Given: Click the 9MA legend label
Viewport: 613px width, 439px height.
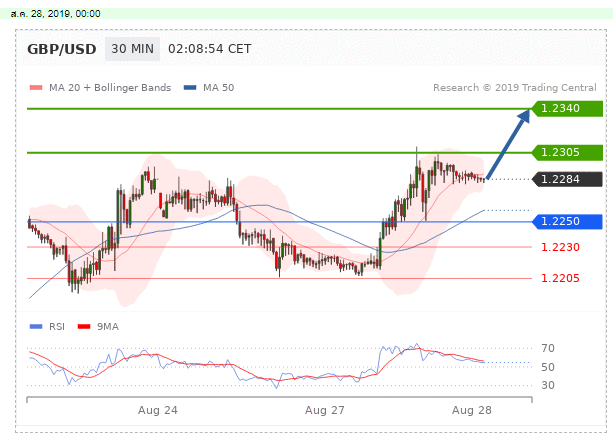Looking at the screenshot, I should pos(108,326).
